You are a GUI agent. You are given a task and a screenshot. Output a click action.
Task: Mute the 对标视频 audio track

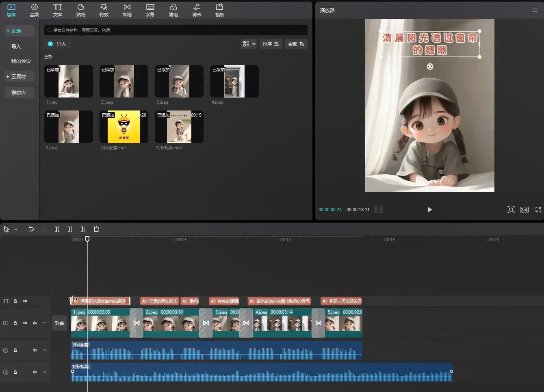[x=35, y=372]
